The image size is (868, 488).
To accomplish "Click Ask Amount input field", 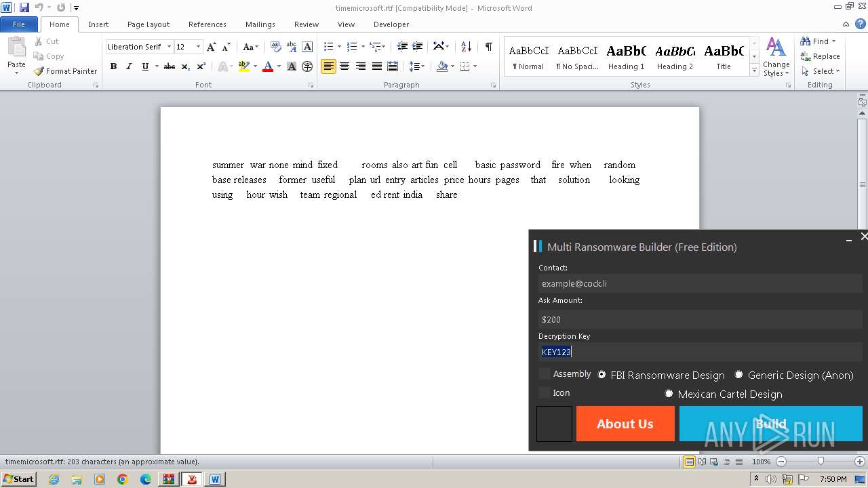I will (x=701, y=319).
